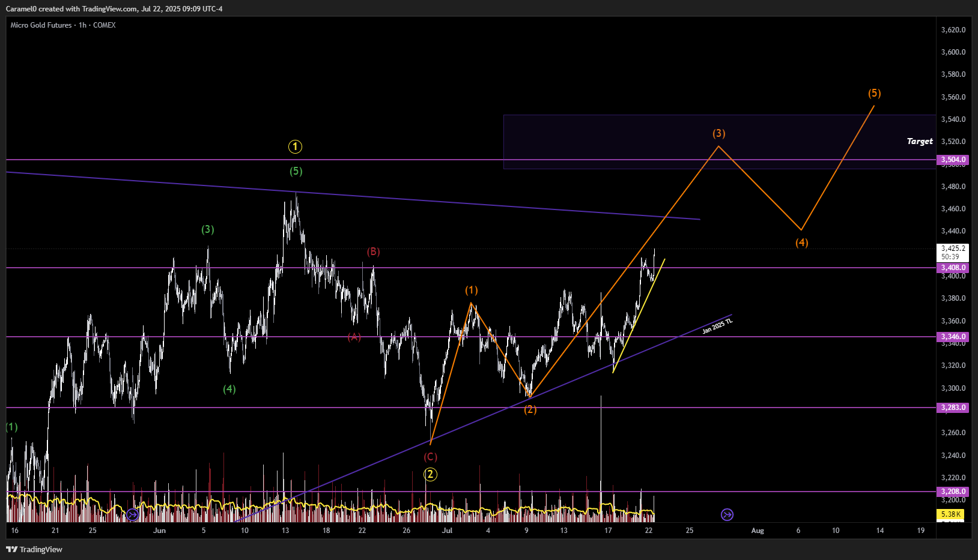Click the 26 date on time axis
Viewport: 978px width, 560px height.
click(x=407, y=531)
